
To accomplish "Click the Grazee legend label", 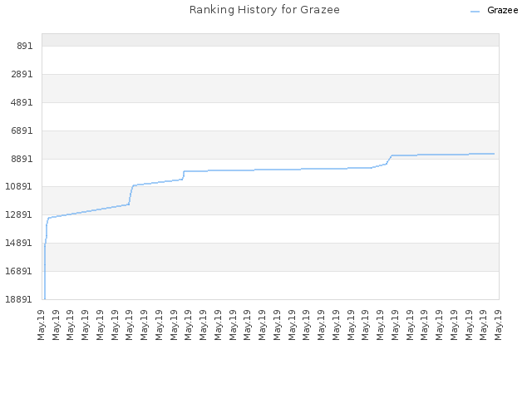I will (502, 10).
